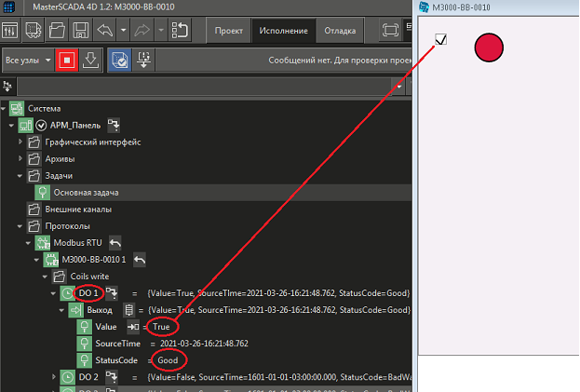Click the fullscreen icon right of Отладка
This screenshot has width=580, height=392.
[389, 30]
